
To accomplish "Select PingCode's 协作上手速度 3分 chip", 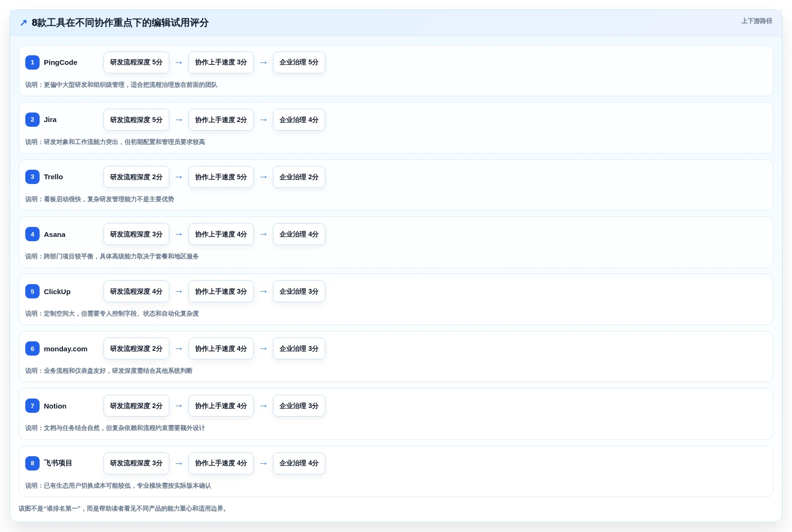I will [221, 62].
